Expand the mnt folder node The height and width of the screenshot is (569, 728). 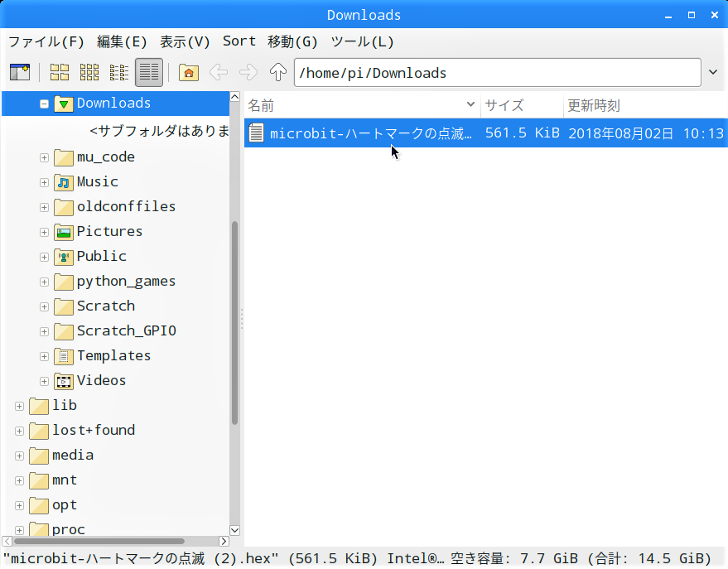pos(20,481)
